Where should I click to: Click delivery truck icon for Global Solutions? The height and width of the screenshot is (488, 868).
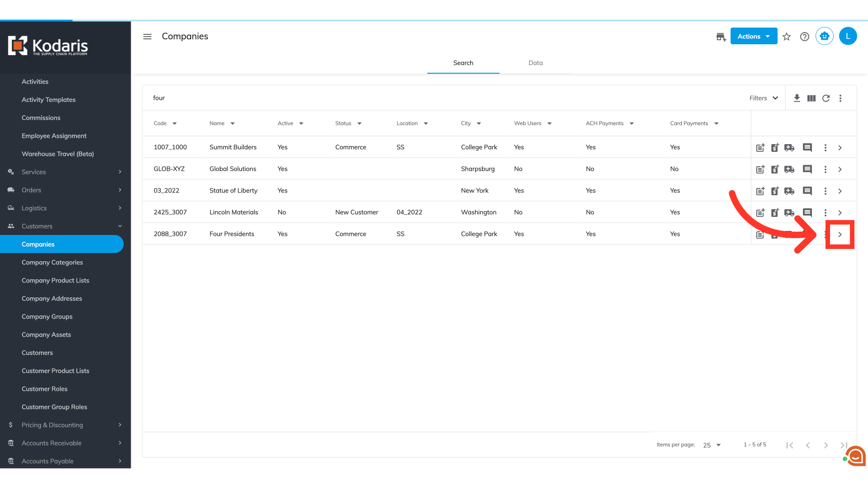coord(789,169)
